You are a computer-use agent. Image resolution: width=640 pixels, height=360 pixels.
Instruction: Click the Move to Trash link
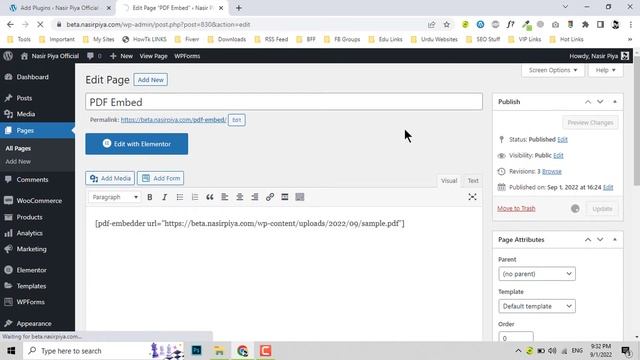pos(516,209)
